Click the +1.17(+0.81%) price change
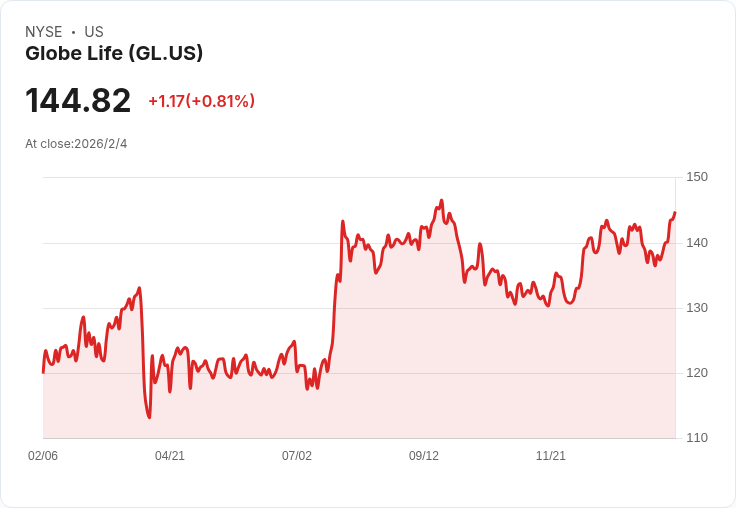736x508 pixels. pyautogui.click(x=201, y=101)
